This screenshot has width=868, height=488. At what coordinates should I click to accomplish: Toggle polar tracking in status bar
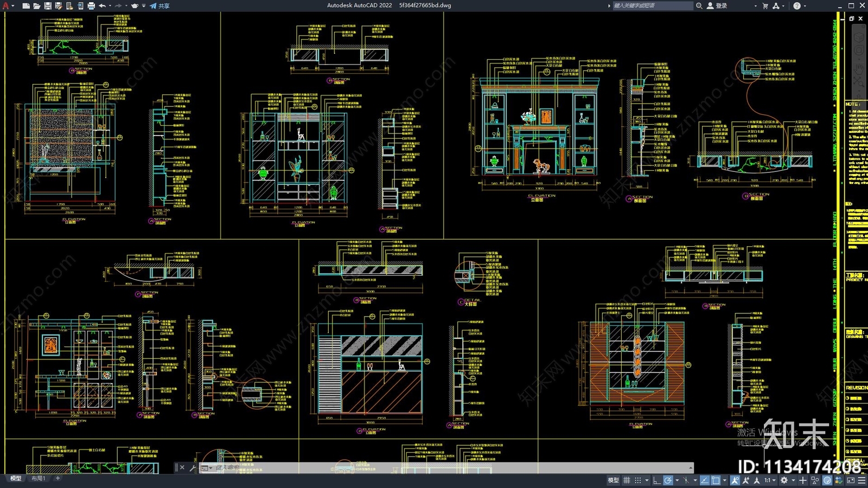pos(668,480)
